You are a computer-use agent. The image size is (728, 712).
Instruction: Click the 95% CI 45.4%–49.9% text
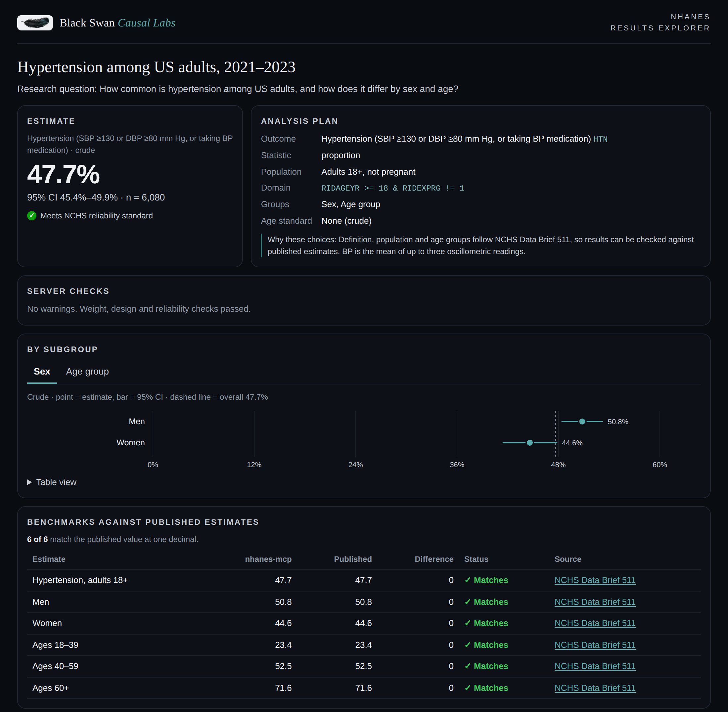pos(72,198)
